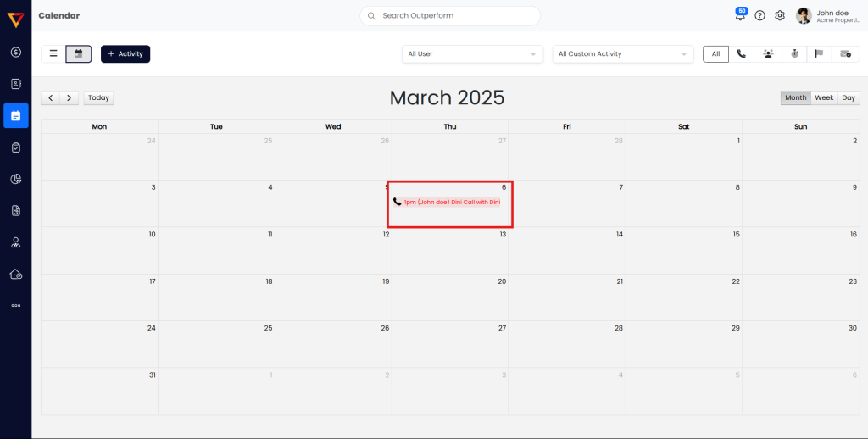
Task: Open the help question mark icon
Action: tap(759, 15)
